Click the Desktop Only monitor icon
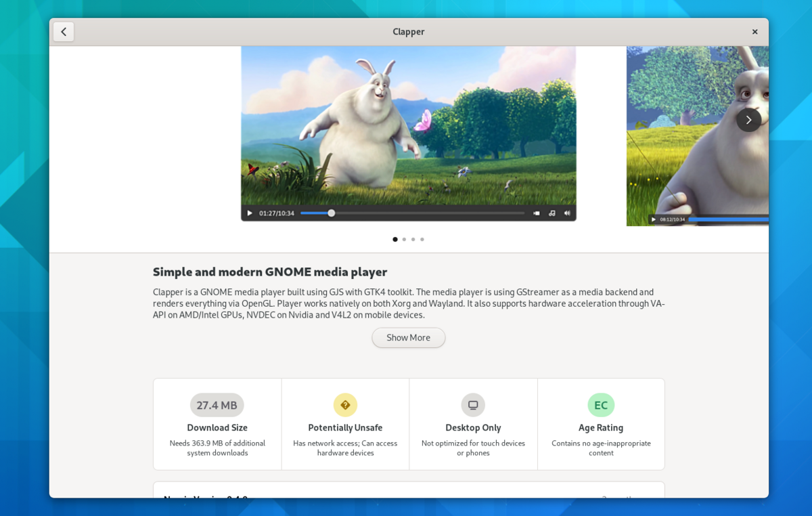Image resolution: width=812 pixels, height=516 pixels. tap(473, 404)
